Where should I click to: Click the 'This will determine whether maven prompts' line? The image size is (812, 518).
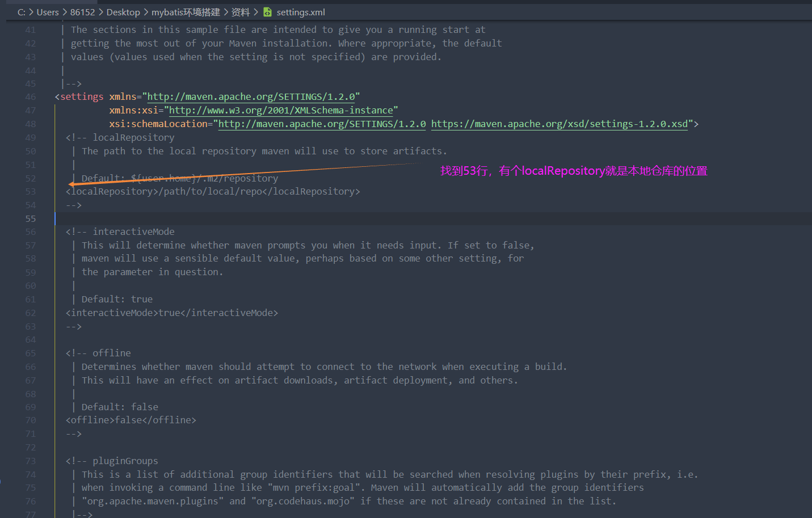coord(308,246)
